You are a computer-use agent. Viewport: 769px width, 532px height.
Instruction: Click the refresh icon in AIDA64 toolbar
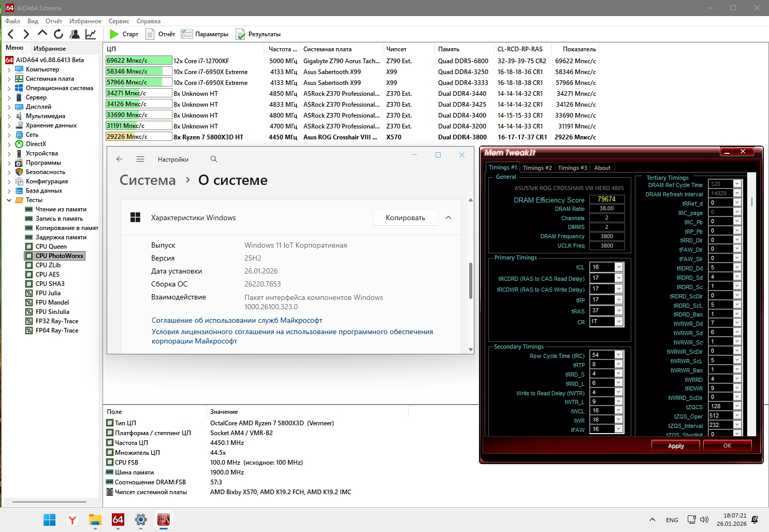59,34
